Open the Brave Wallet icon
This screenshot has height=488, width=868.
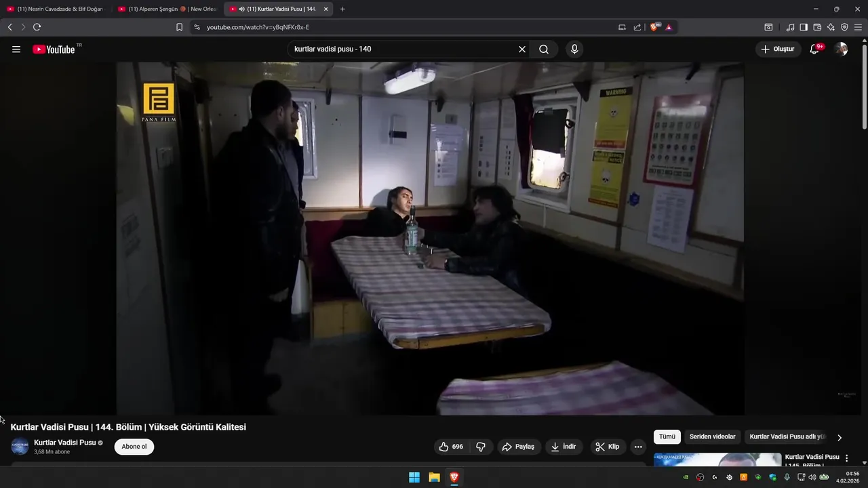[x=817, y=27]
